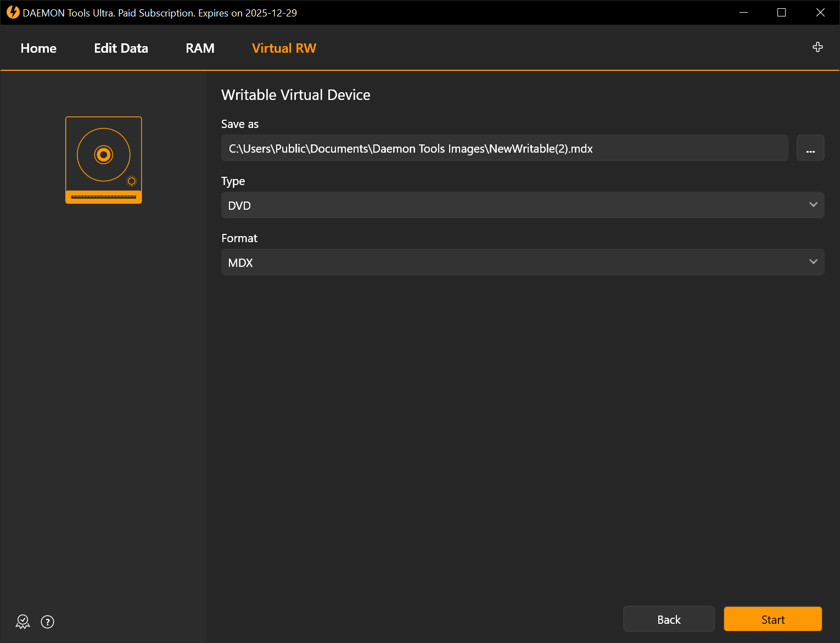
Task: Maximize the DAEMON Tools Ultra window
Action: pos(781,13)
